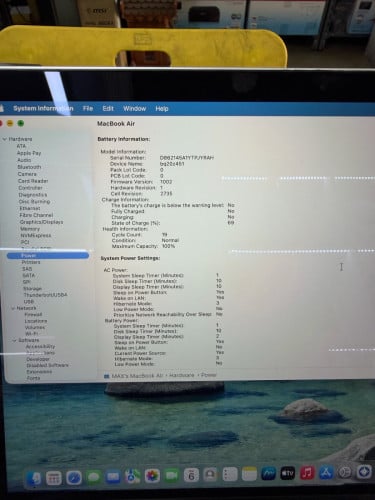375x500 pixels.
Task: Open the Window menu
Action: tap(135, 109)
